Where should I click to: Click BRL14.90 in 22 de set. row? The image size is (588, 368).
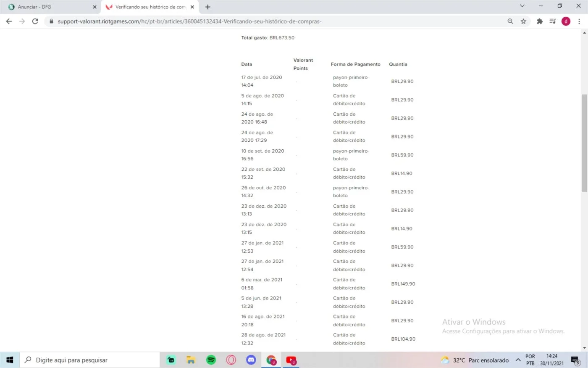(402, 173)
